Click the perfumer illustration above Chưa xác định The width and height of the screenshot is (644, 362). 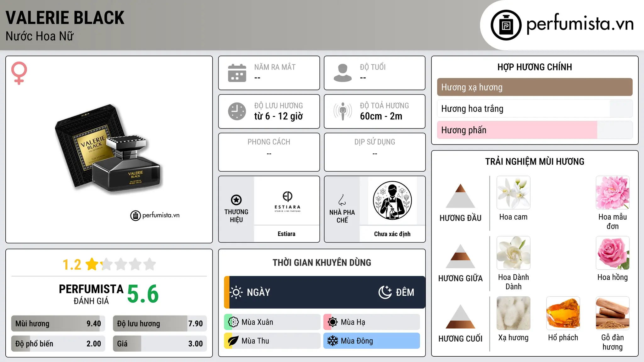392,200
